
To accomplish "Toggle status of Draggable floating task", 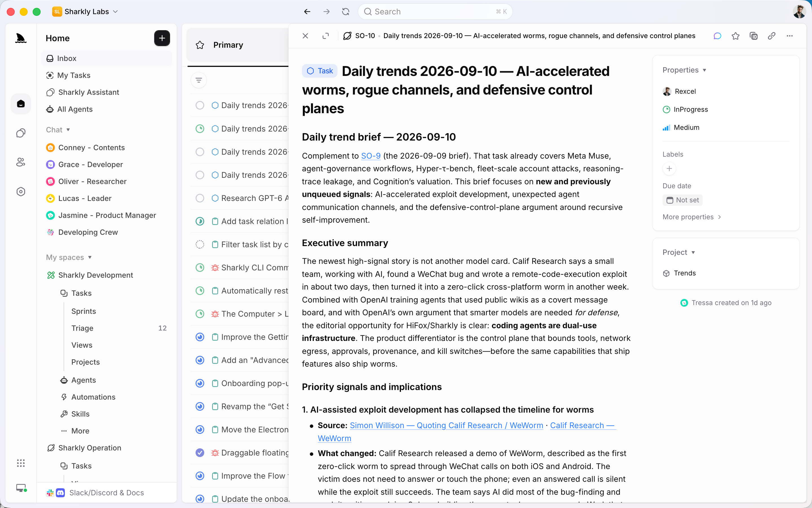I will (200, 453).
